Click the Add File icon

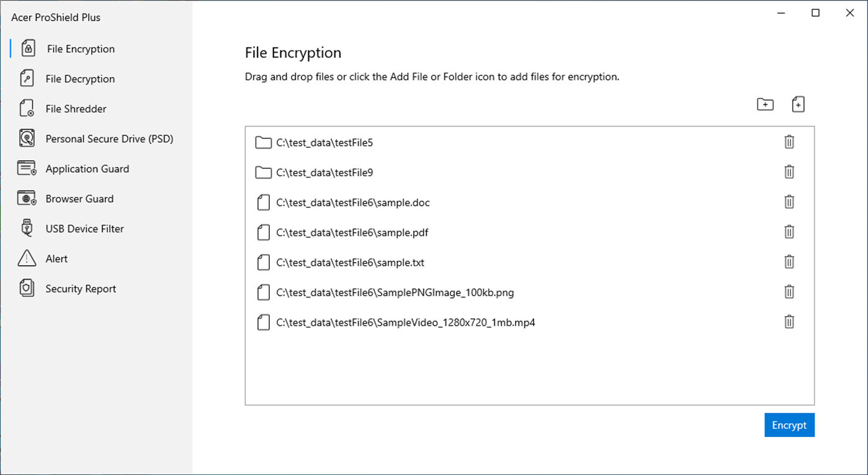[798, 104]
